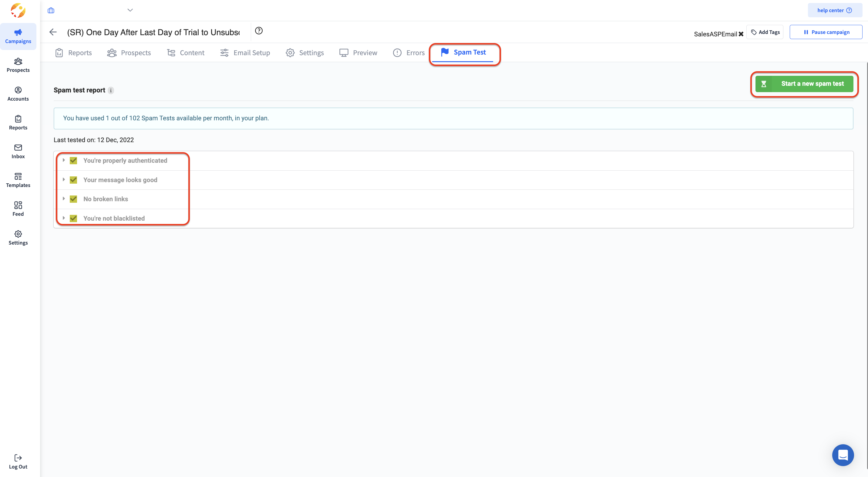The image size is (868, 477).
Task: Click the question mark help icon
Action: click(258, 31)
